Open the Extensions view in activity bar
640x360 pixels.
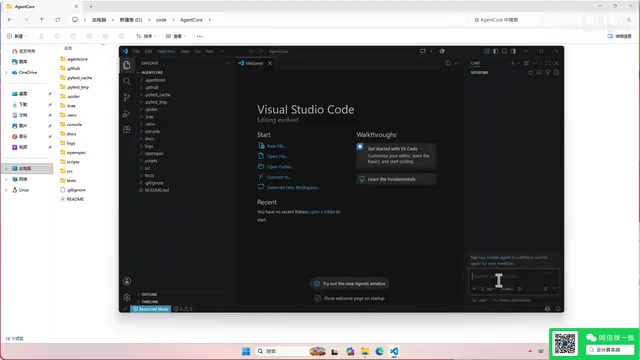tap(127, 129)
